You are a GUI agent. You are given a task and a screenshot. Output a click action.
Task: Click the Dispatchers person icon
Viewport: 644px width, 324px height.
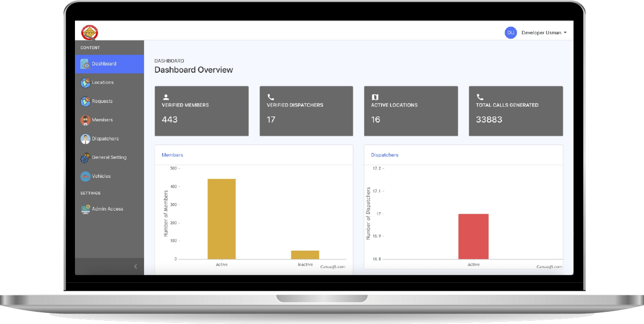pos(85,139)
